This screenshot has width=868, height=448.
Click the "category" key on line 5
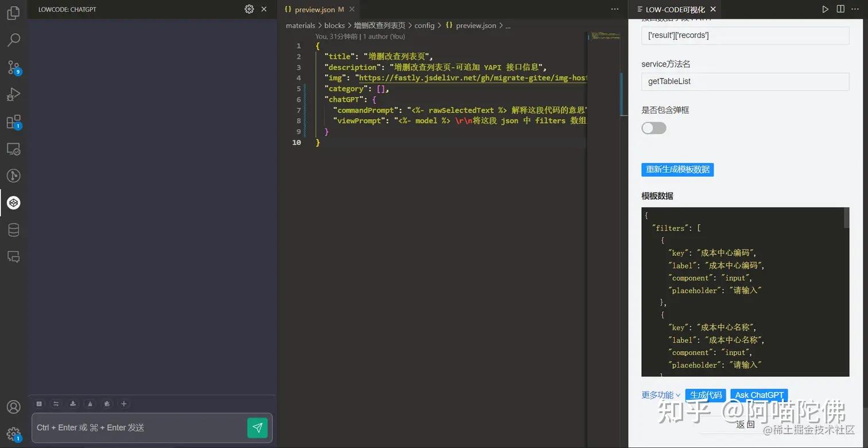click(346, 89)
